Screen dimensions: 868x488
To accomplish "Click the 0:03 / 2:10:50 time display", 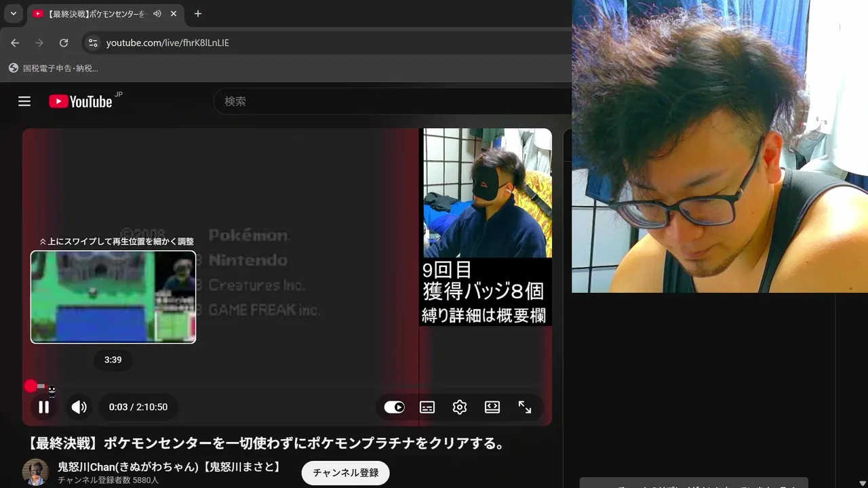I will coord(138,407).
